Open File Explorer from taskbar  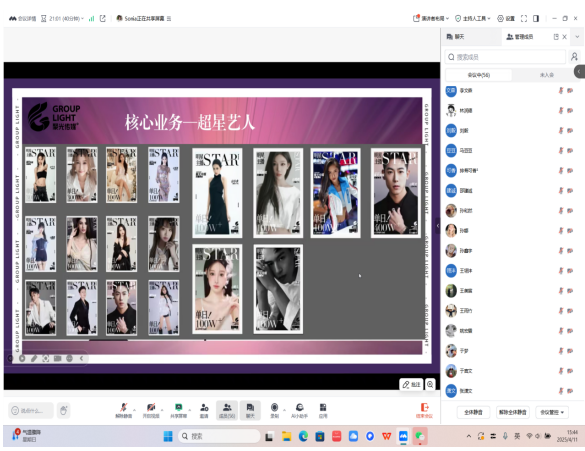click(x=287, y=436)
